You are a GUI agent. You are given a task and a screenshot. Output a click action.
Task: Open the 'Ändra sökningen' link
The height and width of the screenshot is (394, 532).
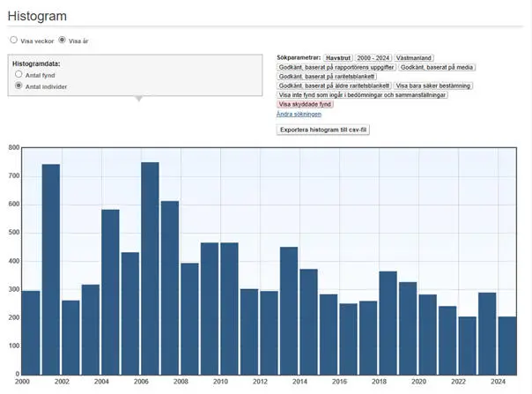[299, 114]
